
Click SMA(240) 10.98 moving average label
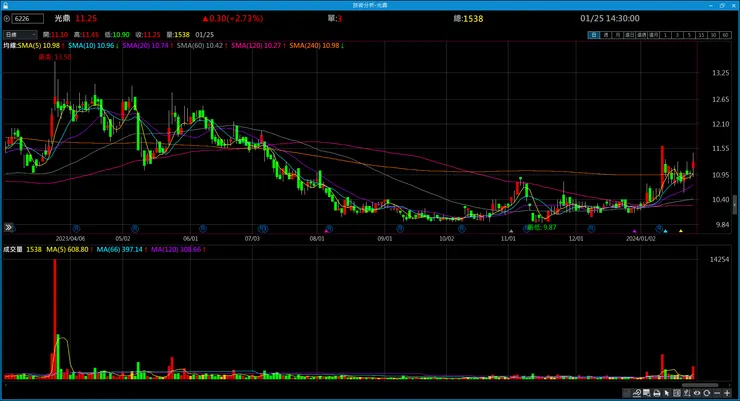(316, 46)
